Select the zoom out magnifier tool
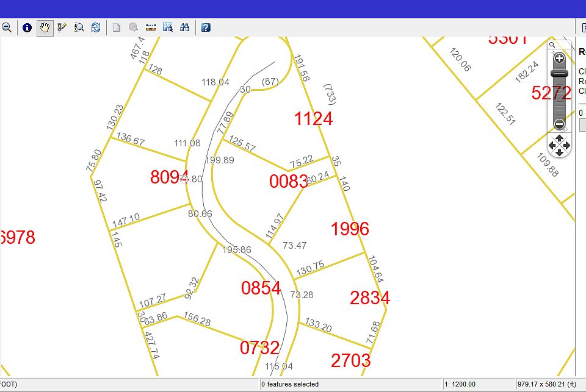586x392 pixels. pos(6,27)
